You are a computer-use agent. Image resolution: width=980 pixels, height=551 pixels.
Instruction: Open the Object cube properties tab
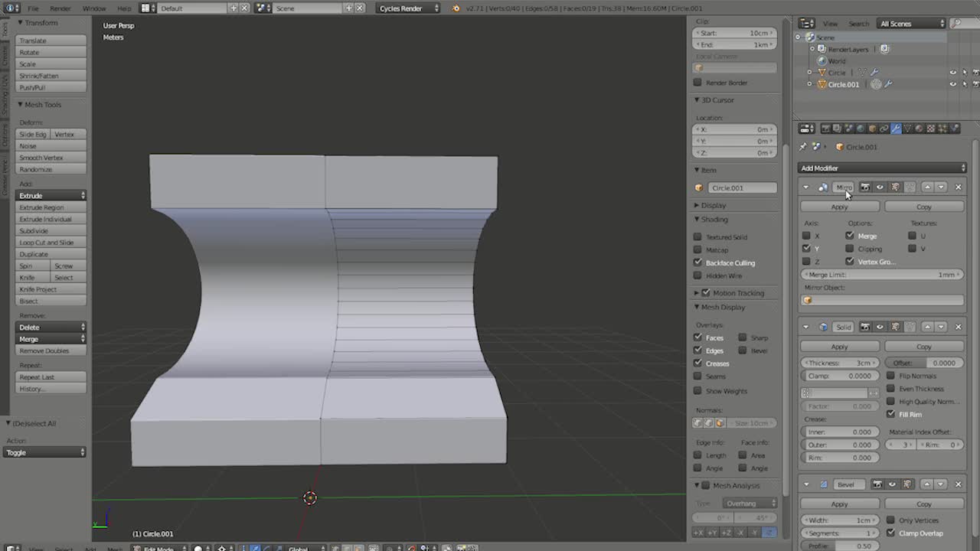tap(872, 129)
